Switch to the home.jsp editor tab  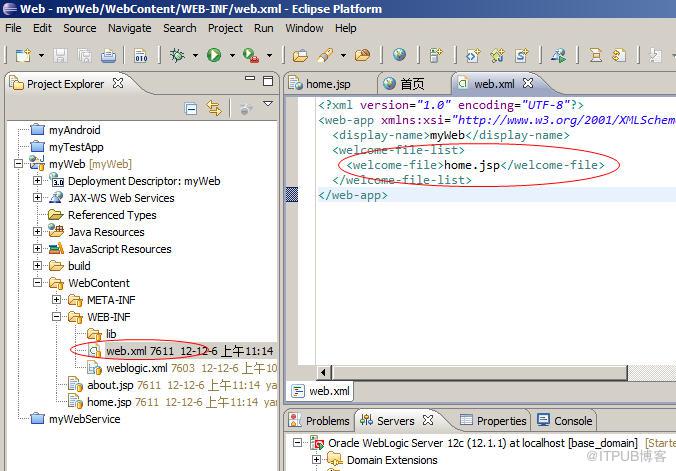[328, 84]
